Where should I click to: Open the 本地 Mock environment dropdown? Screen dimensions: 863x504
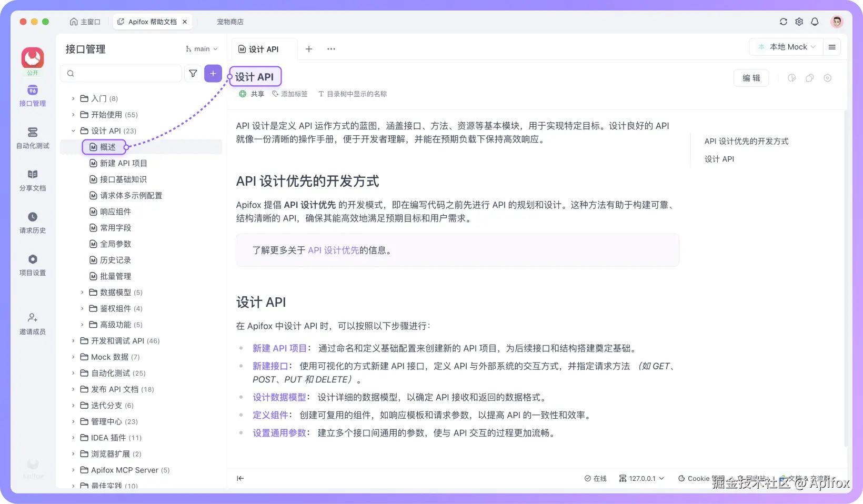[x=786, y=47]
